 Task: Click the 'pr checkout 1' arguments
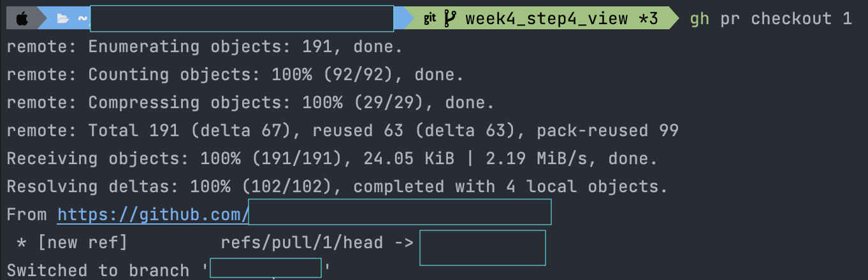pos(786,19)
